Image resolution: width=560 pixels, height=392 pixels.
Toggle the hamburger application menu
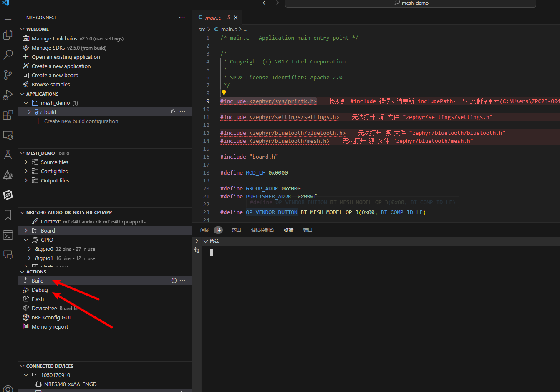pos(8,18)
